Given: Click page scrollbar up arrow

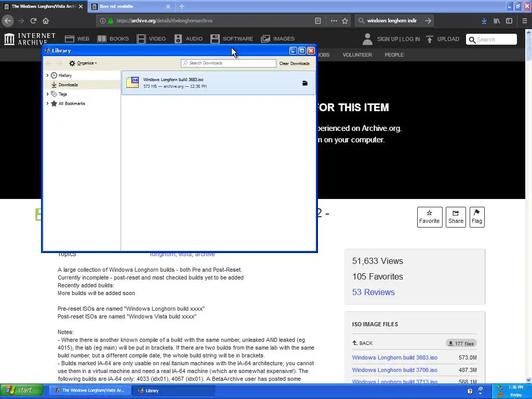Looking at the screenshot, I should [x=528, y=33].
